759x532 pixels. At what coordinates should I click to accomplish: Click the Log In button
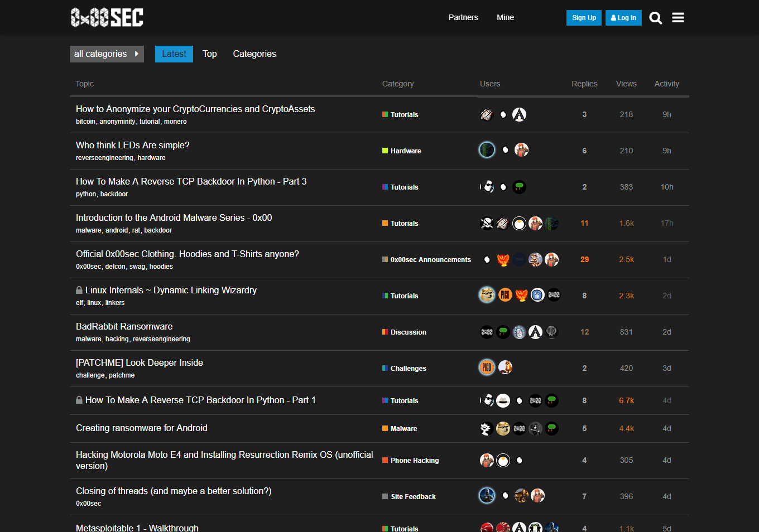pyautogui.click(x=623, y=18)
